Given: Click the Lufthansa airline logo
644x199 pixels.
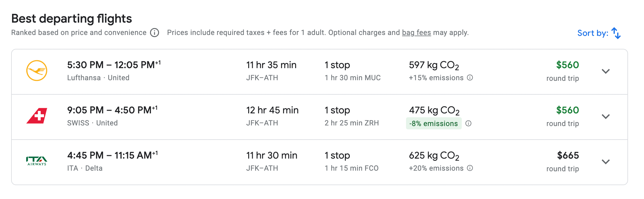Looking at the screenshot, I should click(x=37, y=70).
